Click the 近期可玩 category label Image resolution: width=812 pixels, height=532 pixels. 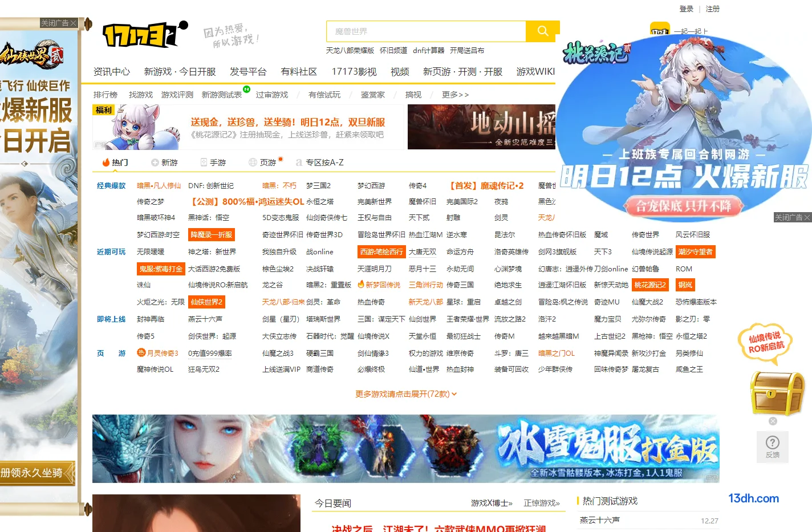[111, 252]
